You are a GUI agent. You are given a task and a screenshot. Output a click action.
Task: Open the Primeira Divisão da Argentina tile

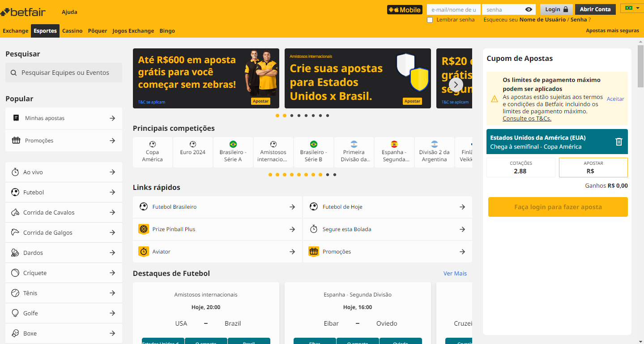click(x=354, y=152)
